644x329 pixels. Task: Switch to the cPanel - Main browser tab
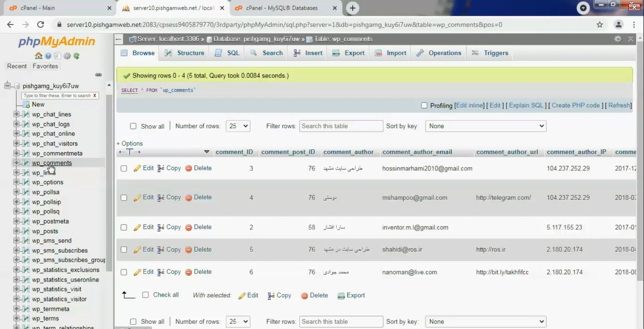[x=38, y=8]
